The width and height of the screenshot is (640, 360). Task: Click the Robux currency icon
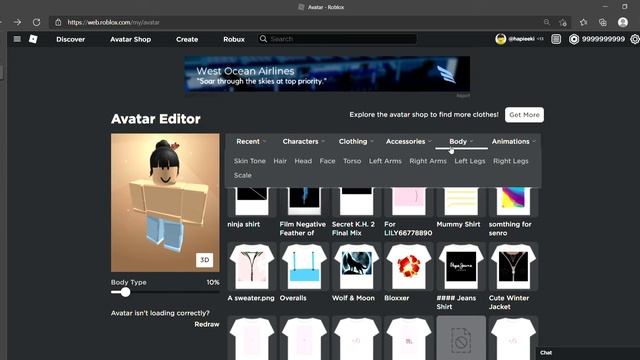coord(574,39)
